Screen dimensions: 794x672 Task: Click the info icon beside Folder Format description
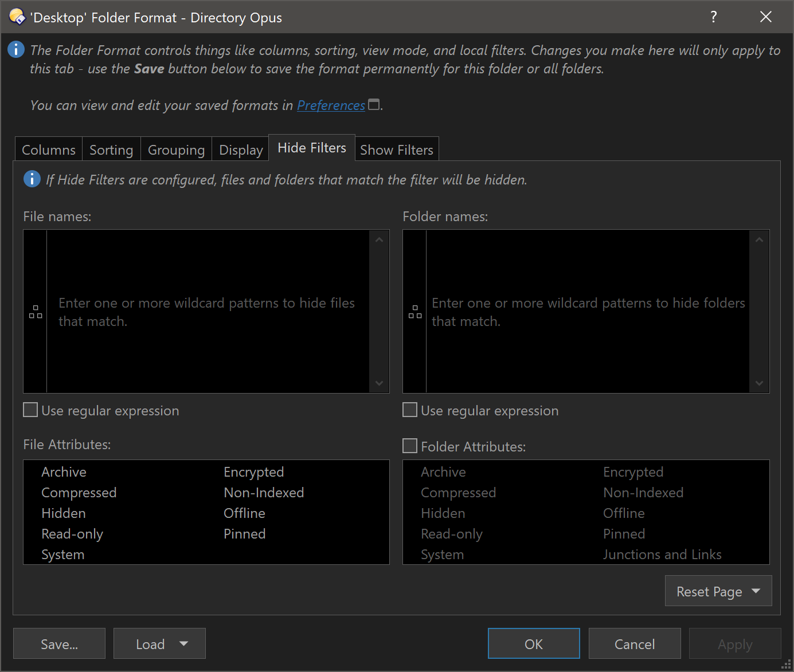click(x=16, y=49)
